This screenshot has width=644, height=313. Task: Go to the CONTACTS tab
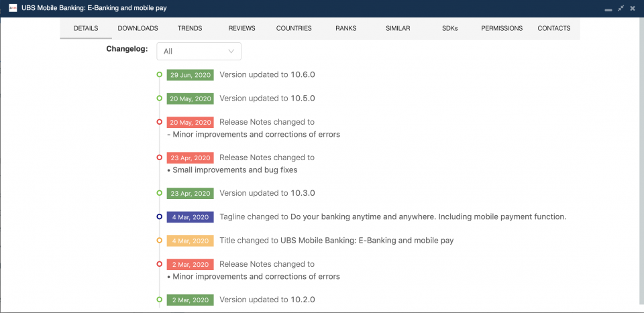[553, 28]
